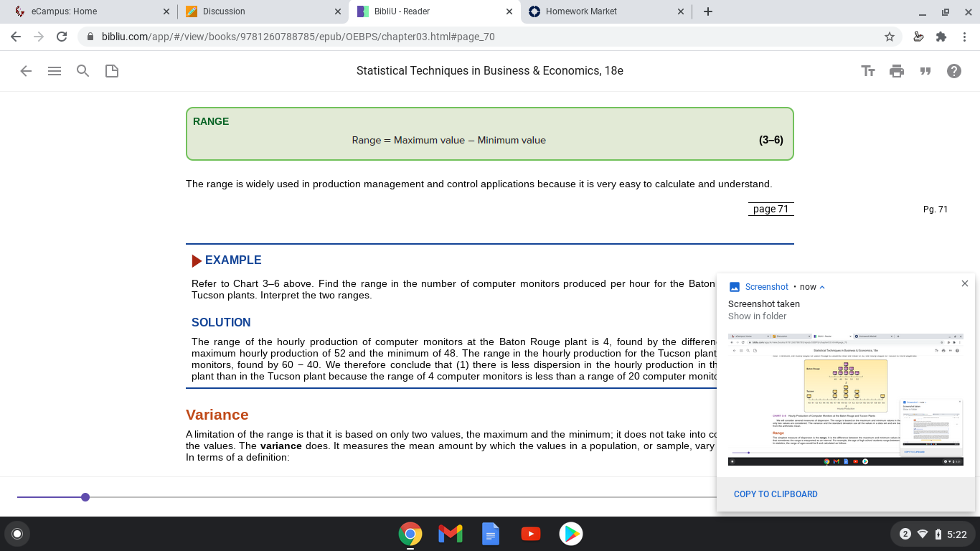Open the table of contents menu
980x551 pixels.
tap(55, 71)
